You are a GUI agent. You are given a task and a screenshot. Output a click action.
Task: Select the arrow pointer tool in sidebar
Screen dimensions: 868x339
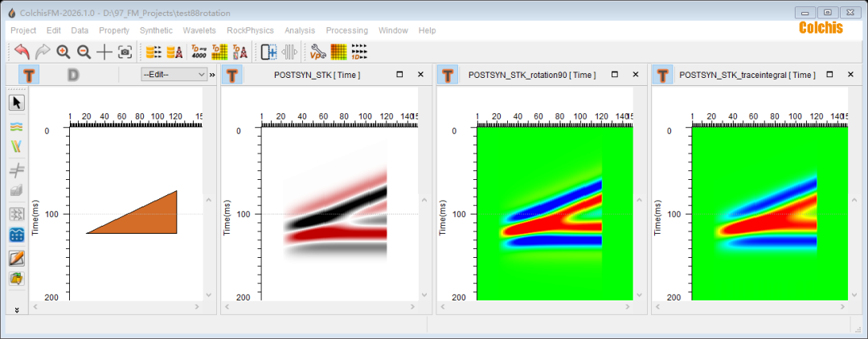point(17,102)
